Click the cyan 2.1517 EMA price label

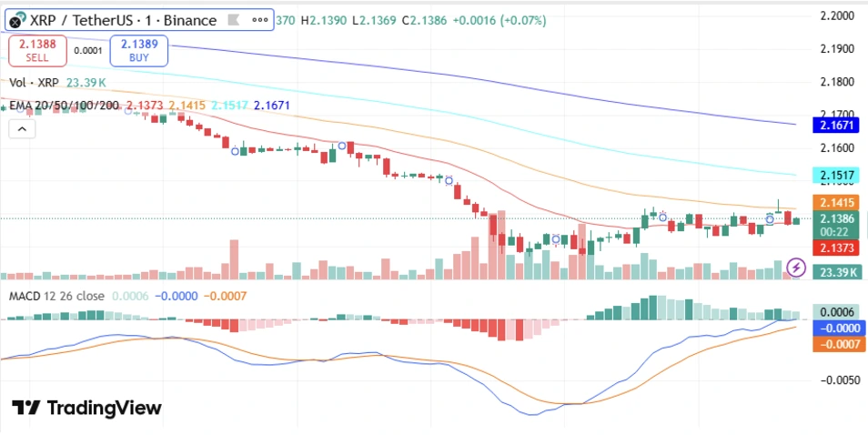(836, 176)
